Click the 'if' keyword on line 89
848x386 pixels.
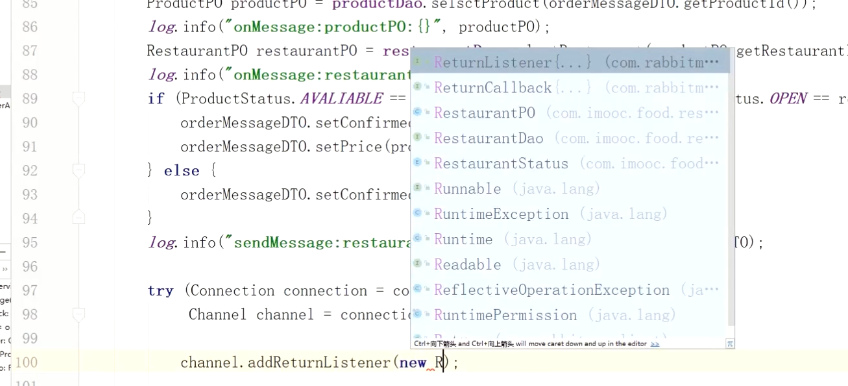(156, 99)
